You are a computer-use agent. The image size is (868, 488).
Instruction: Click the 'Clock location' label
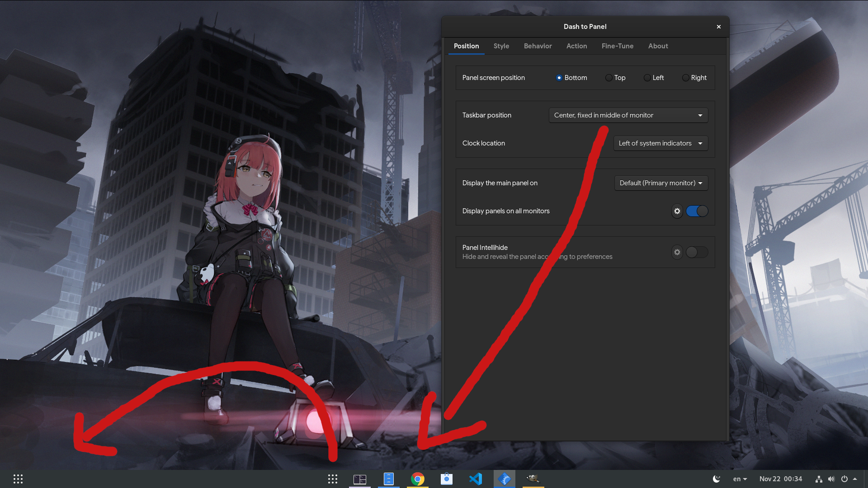tap(484, 143)
